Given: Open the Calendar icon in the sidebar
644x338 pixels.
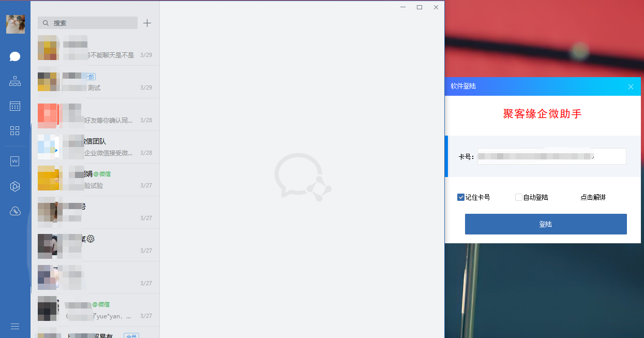Looking at the screenshot, I should pos(15,106).
